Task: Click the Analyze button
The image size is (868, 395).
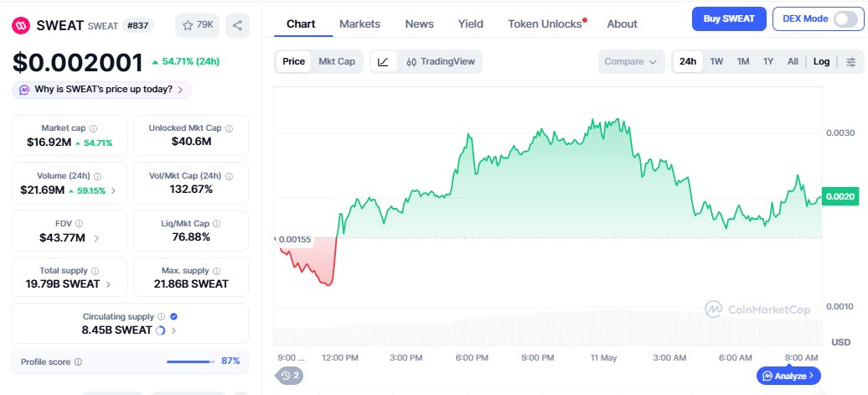Action: (x=789, y=376)
